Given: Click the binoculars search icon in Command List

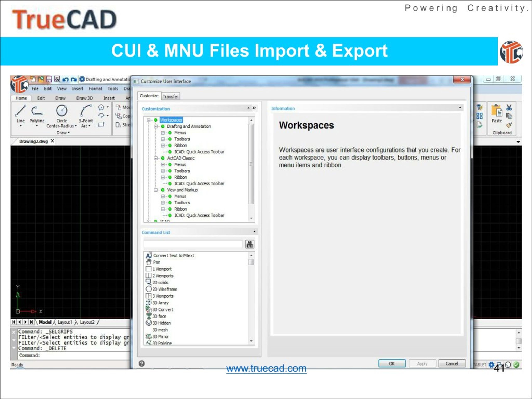Looking at the screenshot, I should [250, 244].
